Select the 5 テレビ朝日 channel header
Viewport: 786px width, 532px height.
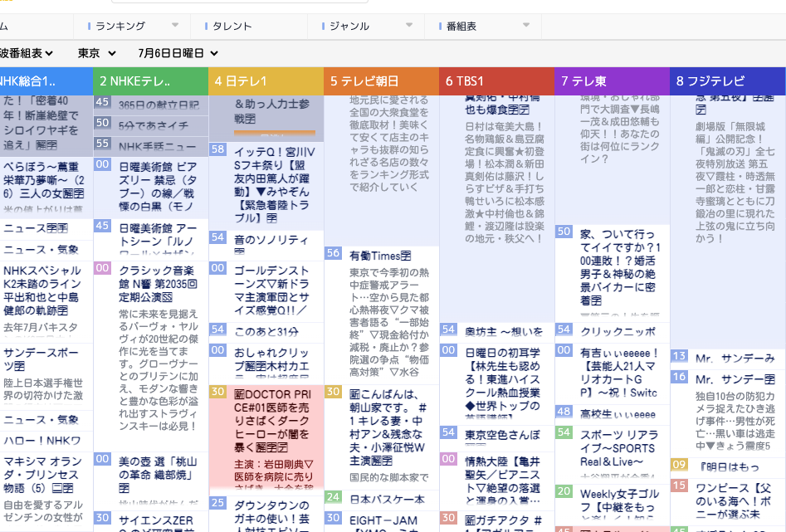coord(381,81)
